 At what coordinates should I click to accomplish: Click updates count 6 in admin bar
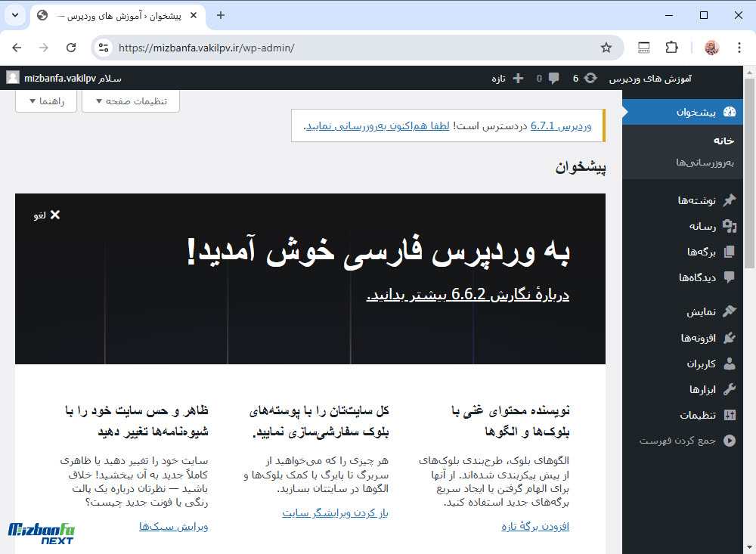point(575,78)
